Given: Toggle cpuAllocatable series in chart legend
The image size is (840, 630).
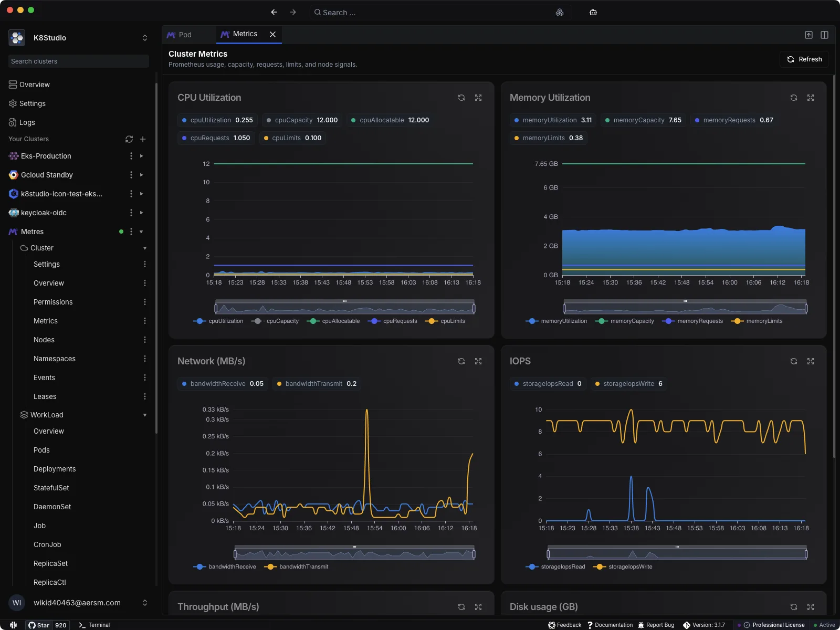Looking at the screenshot, I should (x=333, y=321).
